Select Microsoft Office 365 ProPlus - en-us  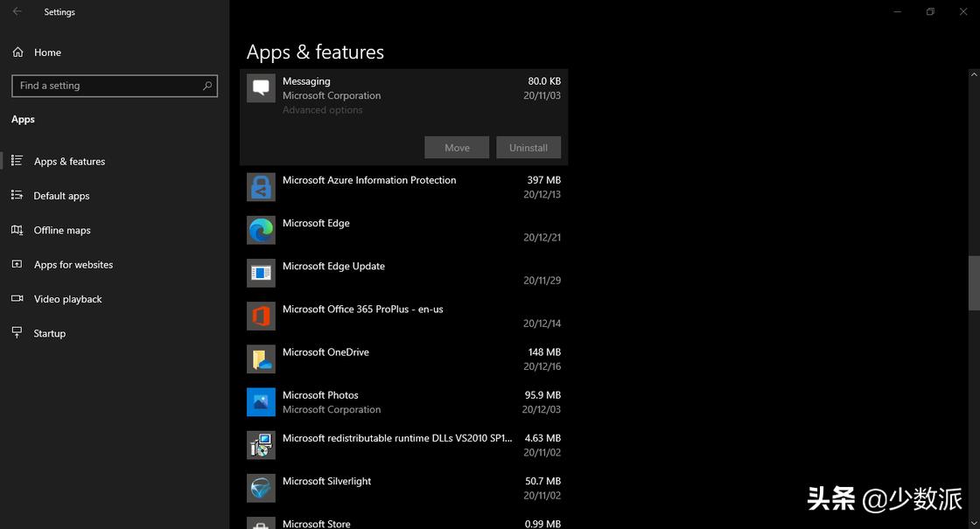[x=403, y=316]
